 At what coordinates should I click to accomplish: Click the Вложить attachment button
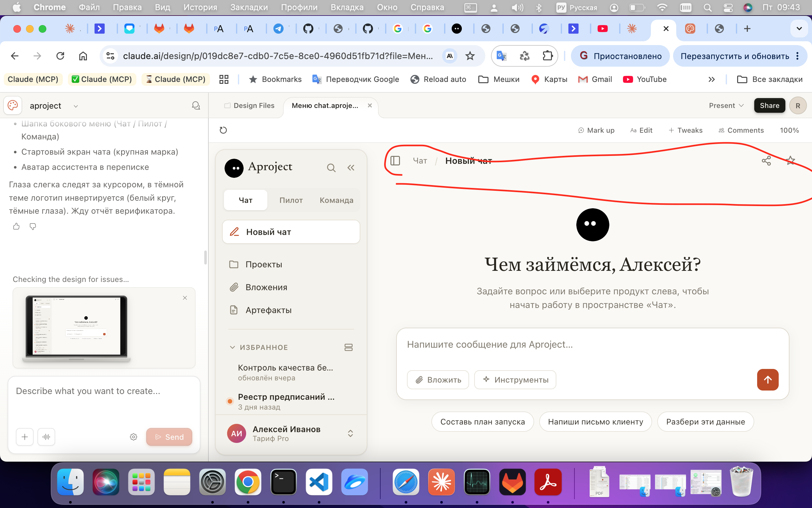coord(438,380)
